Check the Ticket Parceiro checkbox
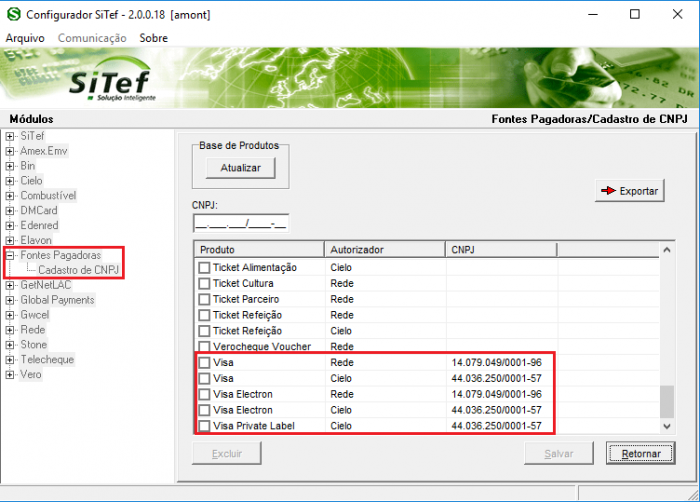700x502 pixels. point(204,299)
